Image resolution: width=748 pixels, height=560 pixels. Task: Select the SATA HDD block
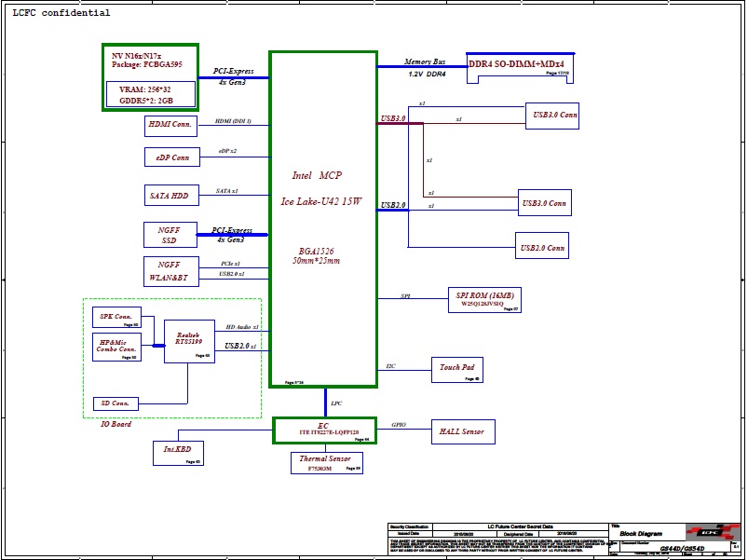(x=171, y=195)
